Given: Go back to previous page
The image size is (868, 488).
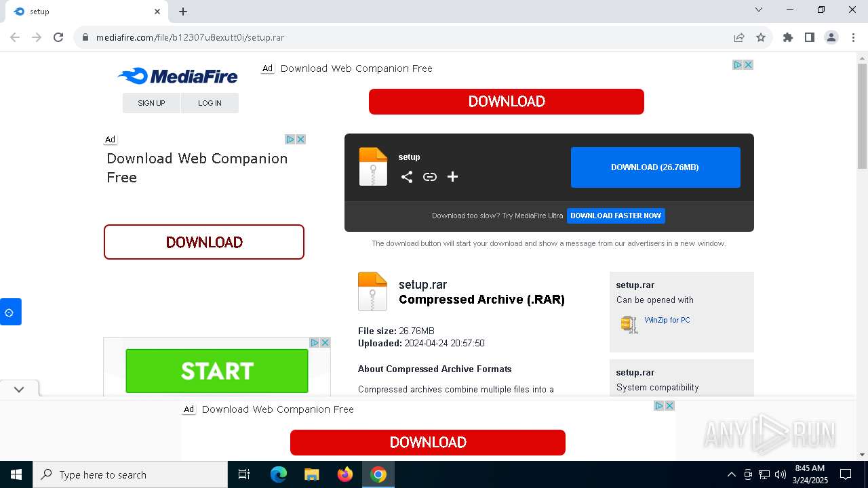Looking at the screenshot, I should tap(15, 37).
